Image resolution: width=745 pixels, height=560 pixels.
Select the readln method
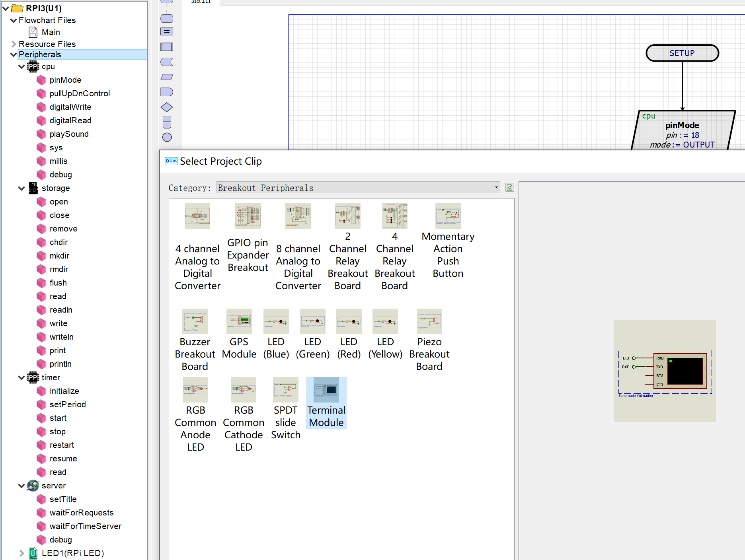[61, 310]
